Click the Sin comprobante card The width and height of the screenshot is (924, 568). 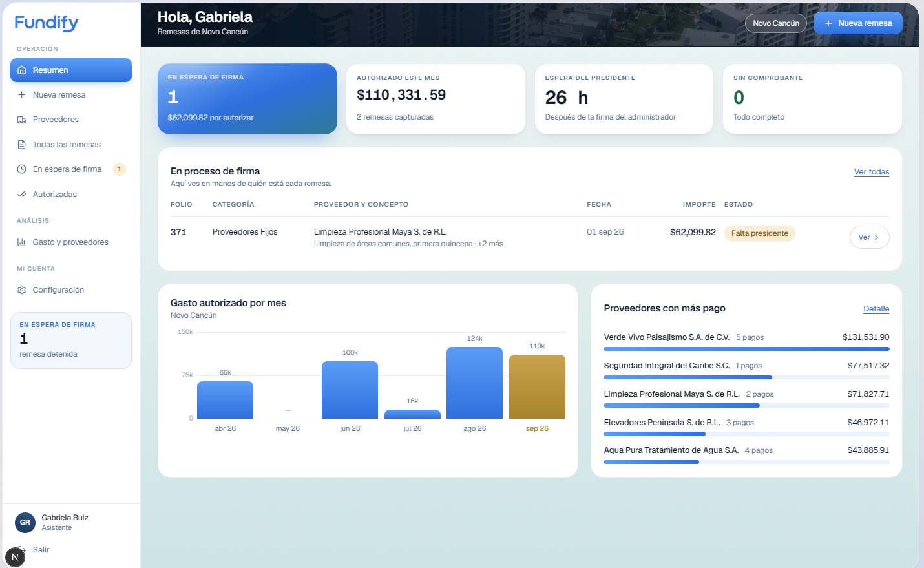tap(812, 99)
